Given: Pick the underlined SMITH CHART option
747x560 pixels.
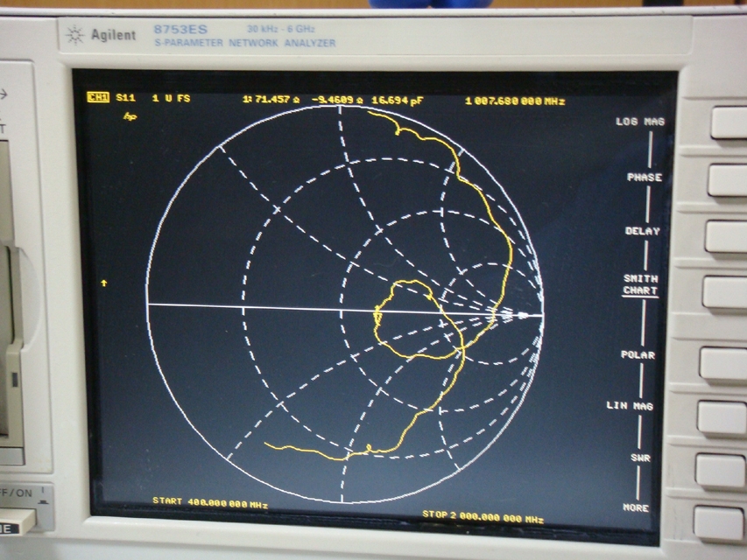Looking at the screenshot, I should pos(640,284).
